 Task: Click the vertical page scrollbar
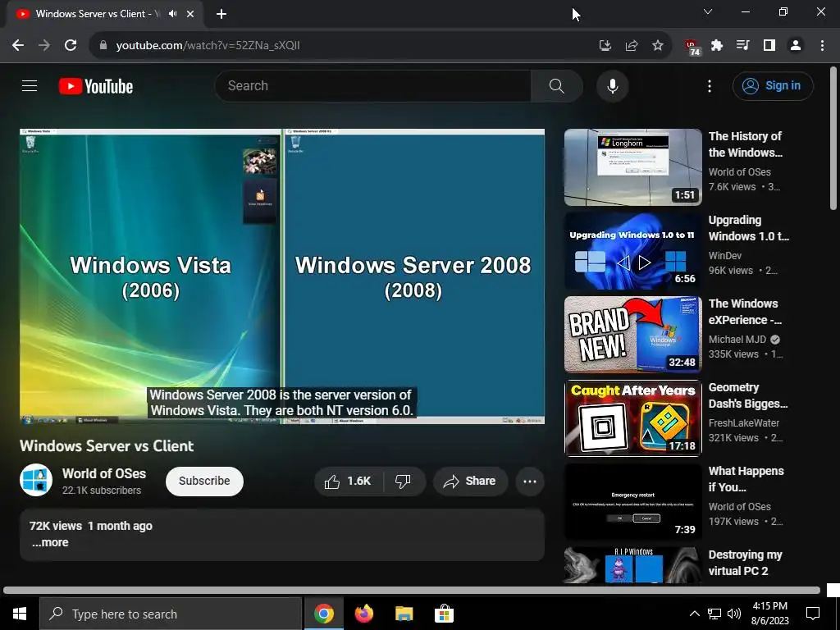pos(833,138)
